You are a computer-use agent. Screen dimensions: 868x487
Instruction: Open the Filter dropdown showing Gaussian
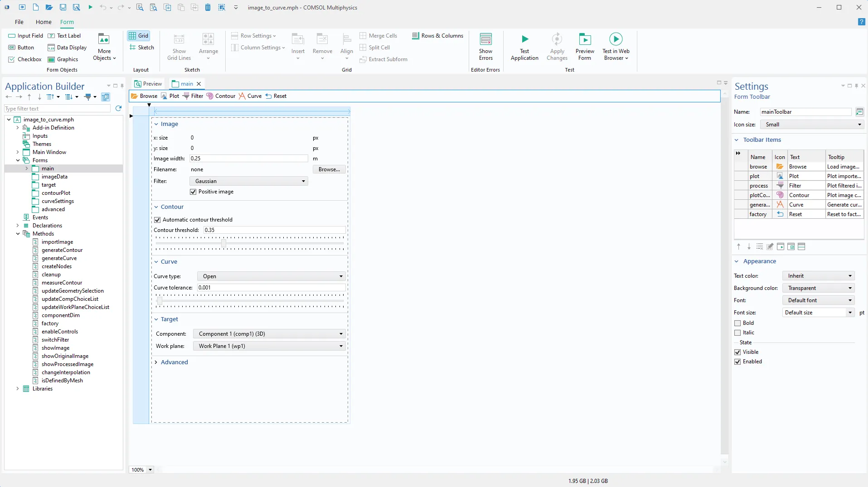coord(248,181)
